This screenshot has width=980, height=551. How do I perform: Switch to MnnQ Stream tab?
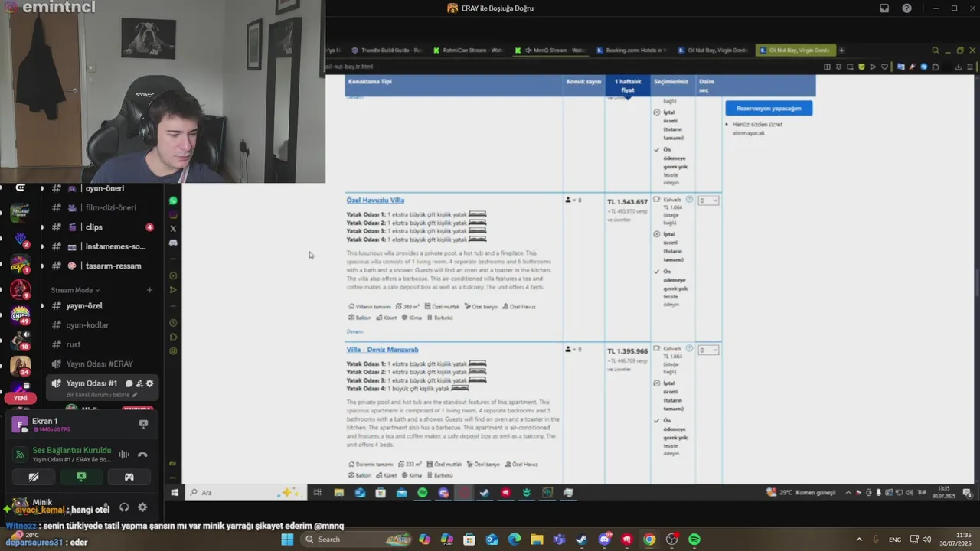pyautogui.click(x=550, y=51)
